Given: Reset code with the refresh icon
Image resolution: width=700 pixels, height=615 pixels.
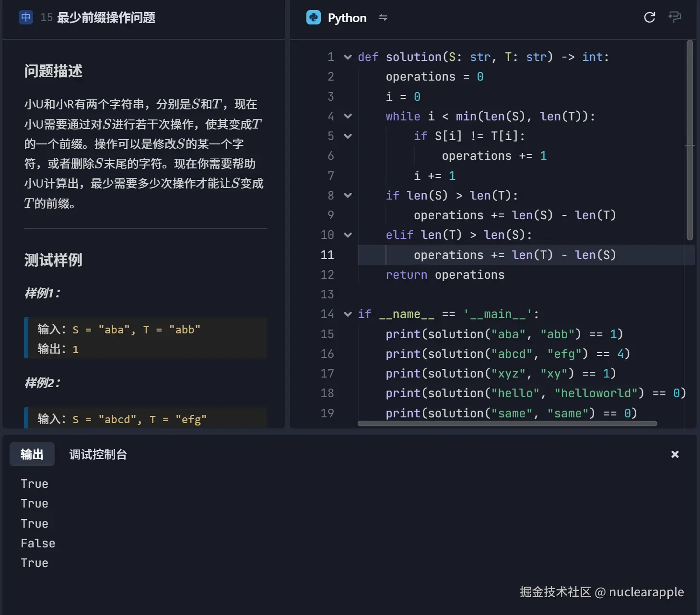Looking at the screenshot, I should point(650,18).
